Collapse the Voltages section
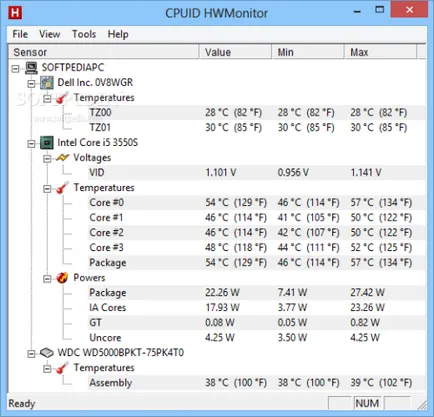 tap(47, 159)
